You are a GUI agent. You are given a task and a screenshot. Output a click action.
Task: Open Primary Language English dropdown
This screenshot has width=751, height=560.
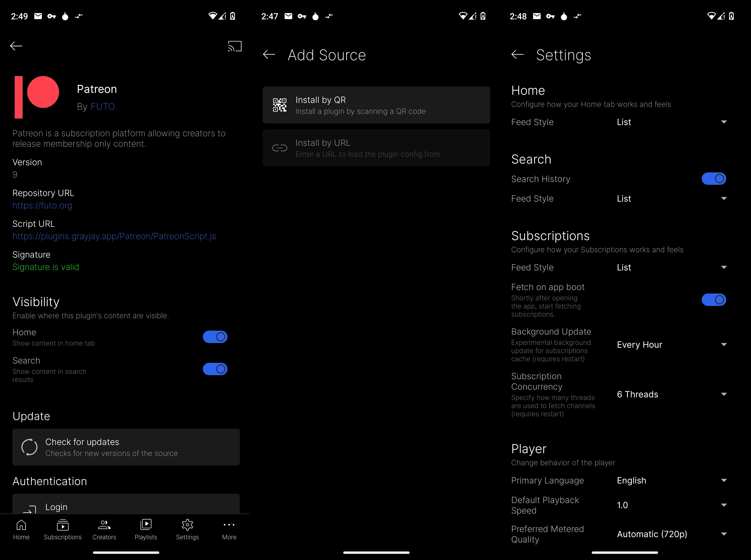[x=672, y=481]
